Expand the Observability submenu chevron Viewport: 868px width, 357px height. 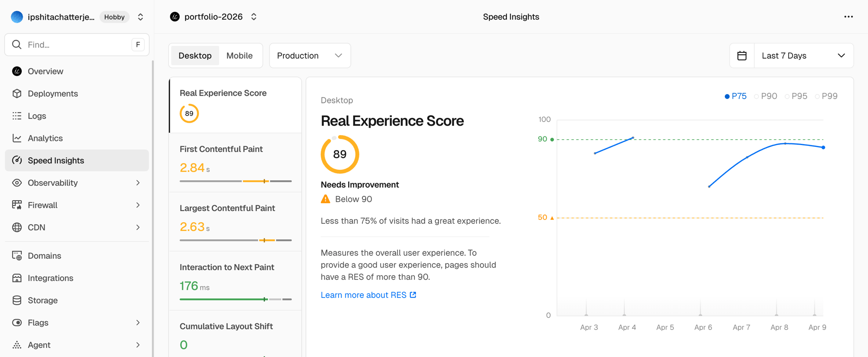tap(138, 183)
